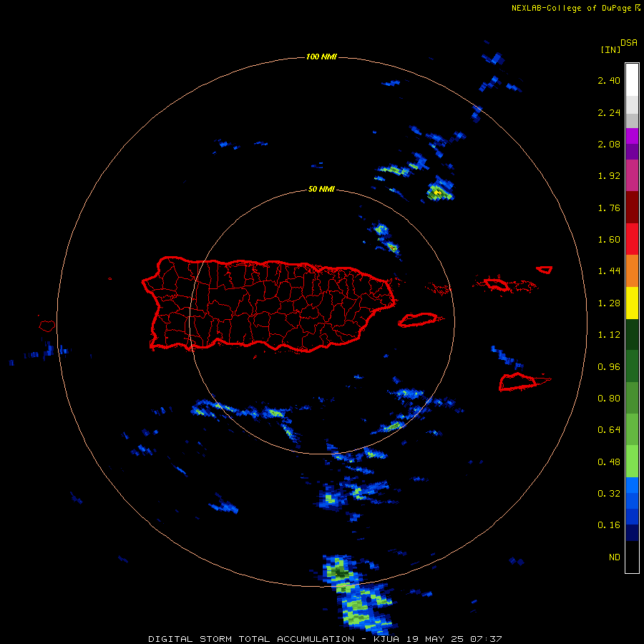
Task: Click the DIGITAL STORM TOTAL ACCUMULATION caption
Action: click(x=251, y=639)
